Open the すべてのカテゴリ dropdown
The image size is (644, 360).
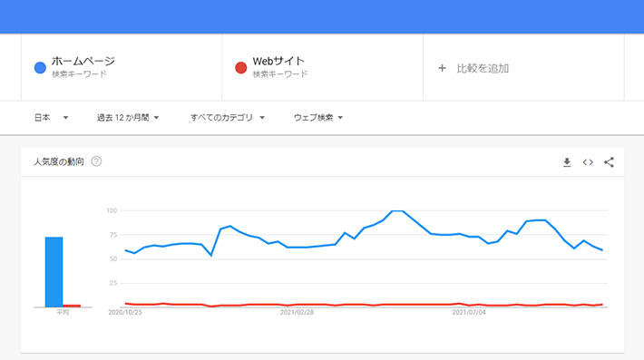227,117
